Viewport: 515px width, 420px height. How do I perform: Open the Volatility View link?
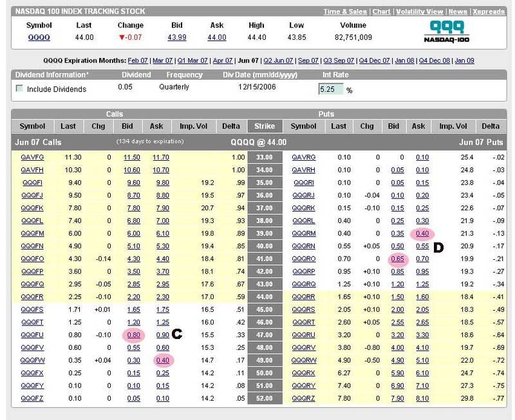[x=420, y=12]
